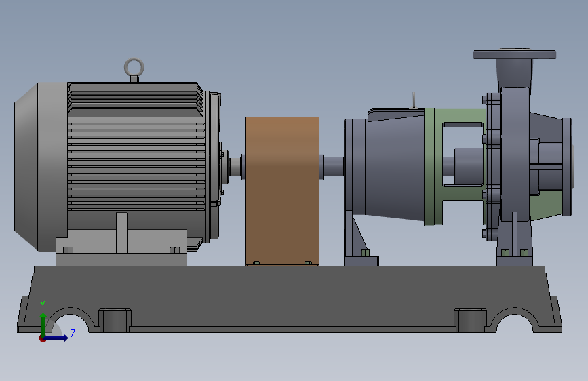Select the motor fan cover at left end
The width and height of the screenshot is (588, 381).
[x=41, y=167]
